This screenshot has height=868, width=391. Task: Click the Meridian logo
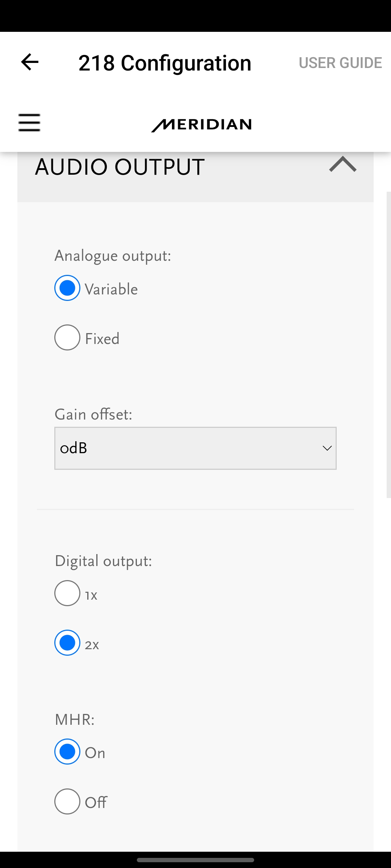tap(202, 124)
